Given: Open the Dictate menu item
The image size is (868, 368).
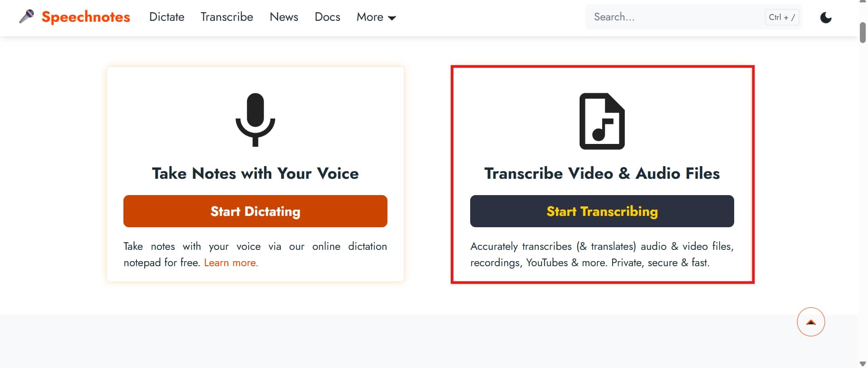Looking at the screenshot, I should (167, 17).
